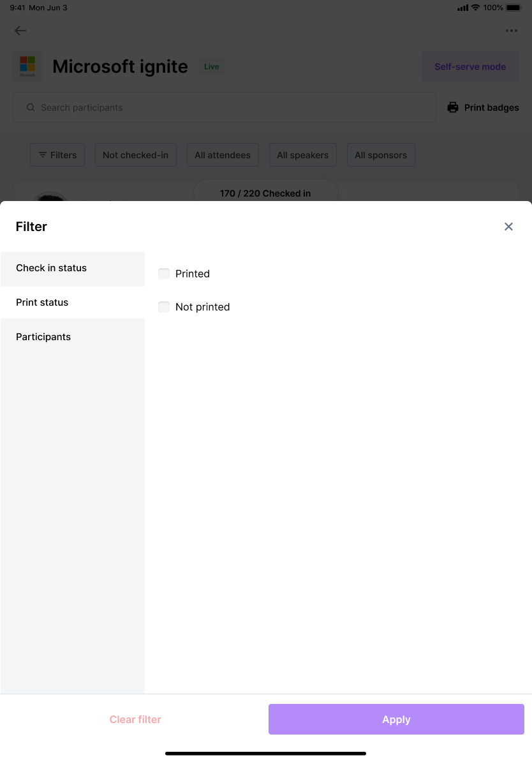Click Clear filter
The width and height of the screenshot is (532, 762).
[x=135, y=719]
